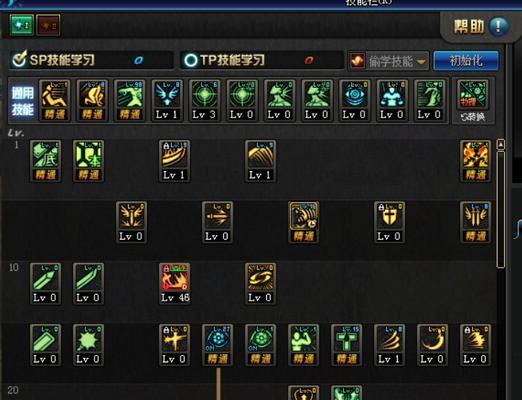Click the 初始化 reset button

466,61
